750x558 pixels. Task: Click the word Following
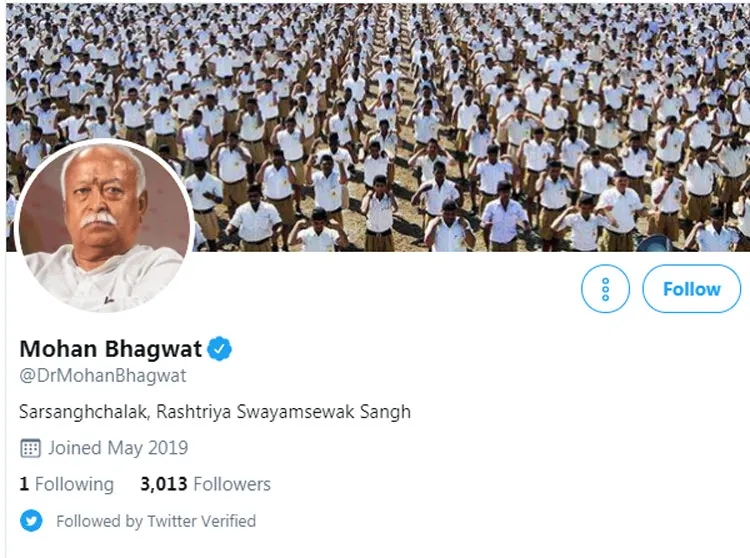[75, 484]
